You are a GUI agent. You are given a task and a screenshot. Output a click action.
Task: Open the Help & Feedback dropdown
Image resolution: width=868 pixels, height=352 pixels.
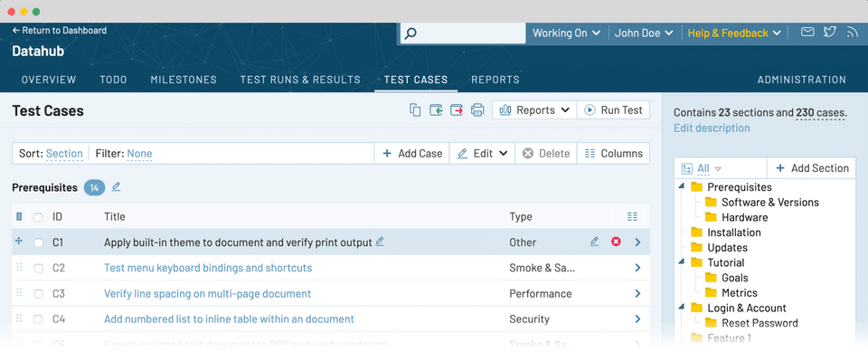(734, 33)
